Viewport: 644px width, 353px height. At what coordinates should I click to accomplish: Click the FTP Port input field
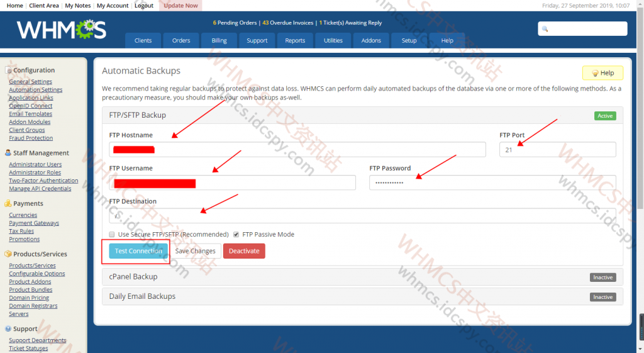(x=558, y=150)
